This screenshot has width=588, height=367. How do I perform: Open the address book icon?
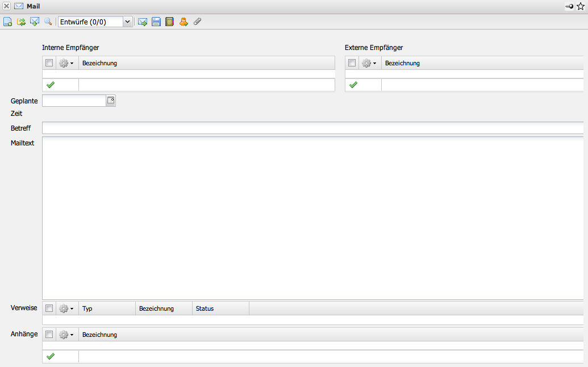click(169, 22)
